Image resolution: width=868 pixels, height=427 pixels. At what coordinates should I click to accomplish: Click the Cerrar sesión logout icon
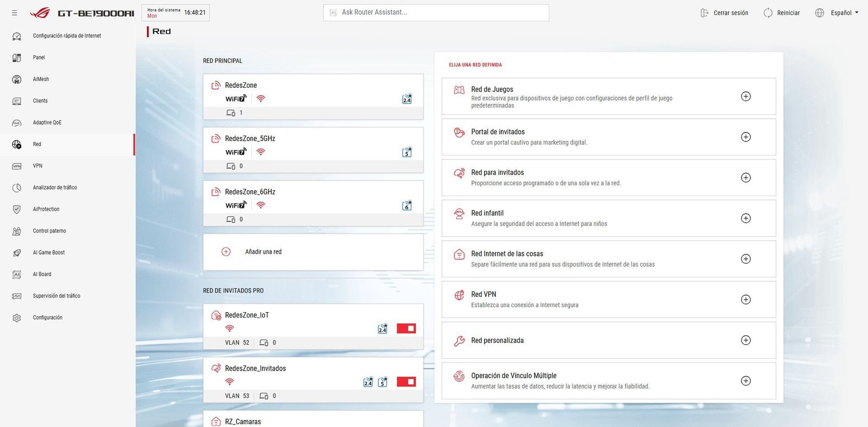704,13
